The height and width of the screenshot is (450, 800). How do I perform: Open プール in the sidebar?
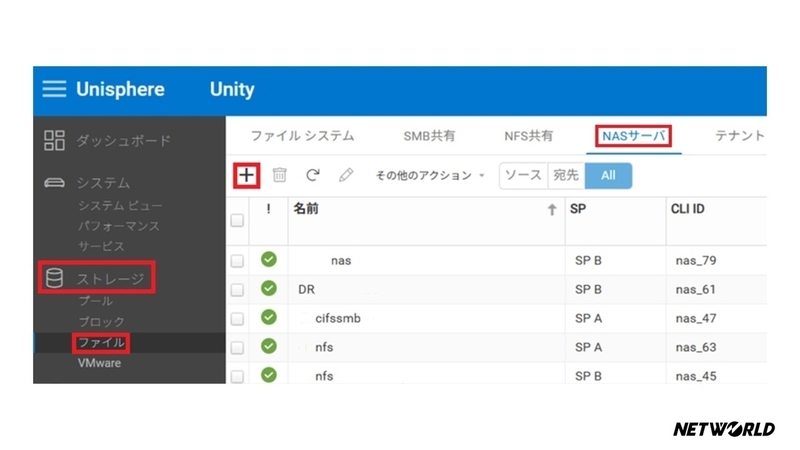pyautogui.click(x=96, y=301)
